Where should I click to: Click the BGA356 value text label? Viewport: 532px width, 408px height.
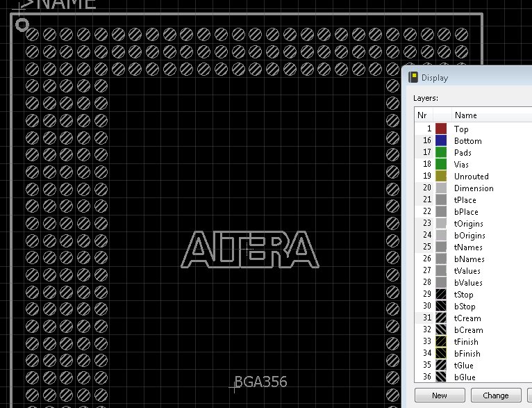coord(260,382)
